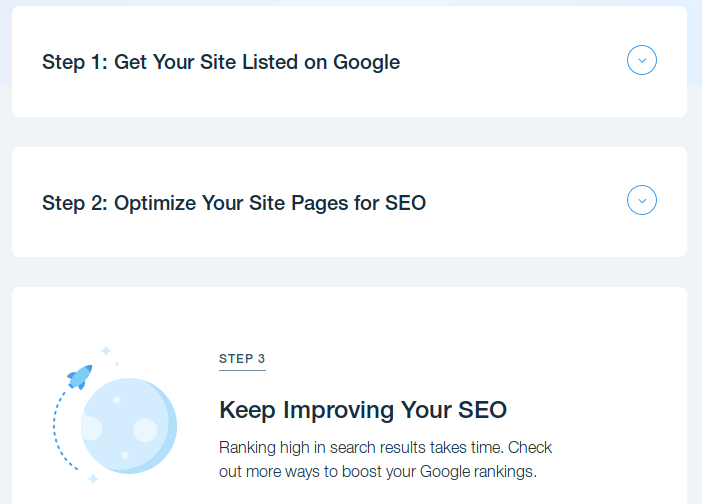Open the 'Get Your Site Listed on Google' heading

point(221,62)
